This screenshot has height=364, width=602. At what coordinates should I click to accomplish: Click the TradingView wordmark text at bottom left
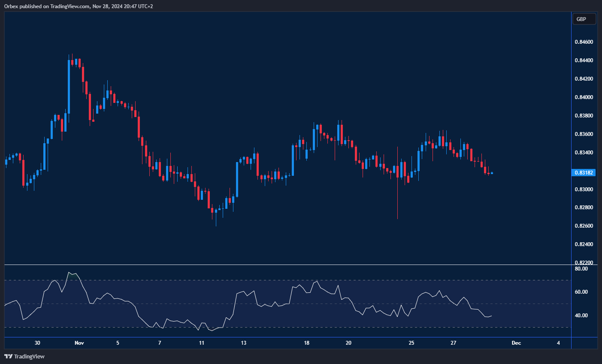(x=29, y=356)
